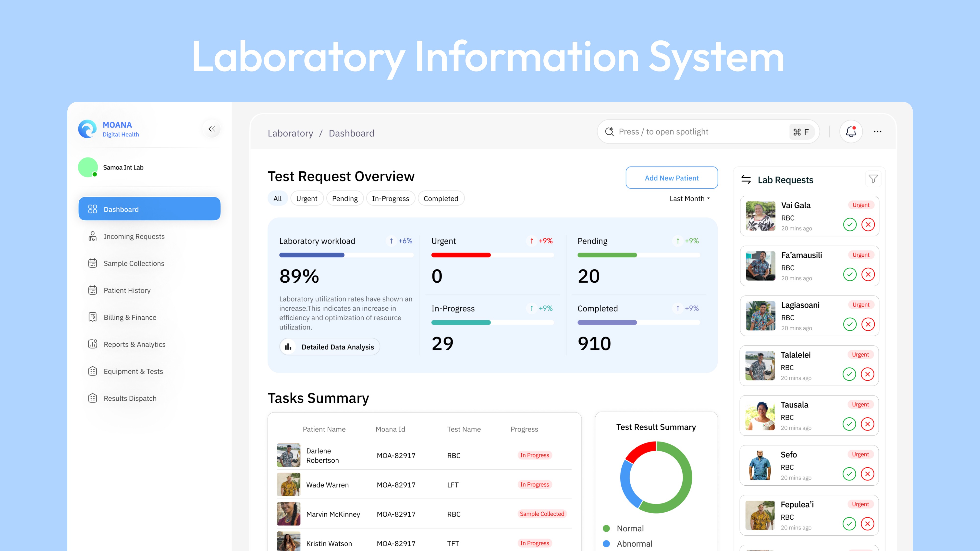Click the Lab Requests filter funnel icon

(873, 179)
